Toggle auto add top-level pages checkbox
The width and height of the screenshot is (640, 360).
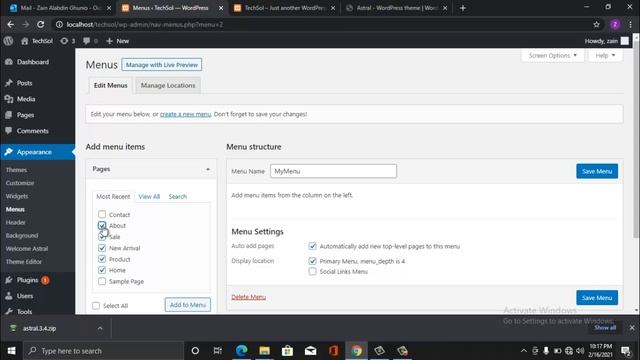(312, 246)
